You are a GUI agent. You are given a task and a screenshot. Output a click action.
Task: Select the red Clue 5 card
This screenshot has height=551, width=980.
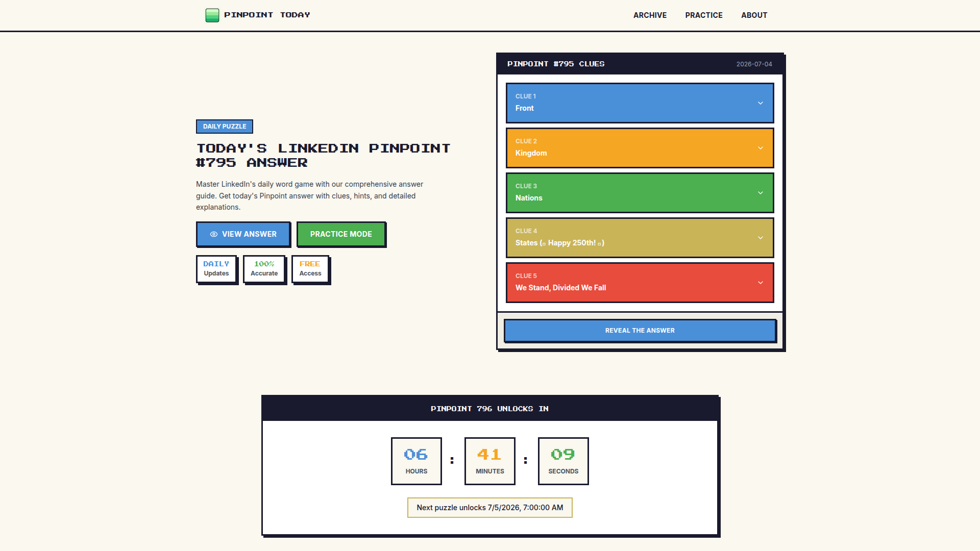640,283
